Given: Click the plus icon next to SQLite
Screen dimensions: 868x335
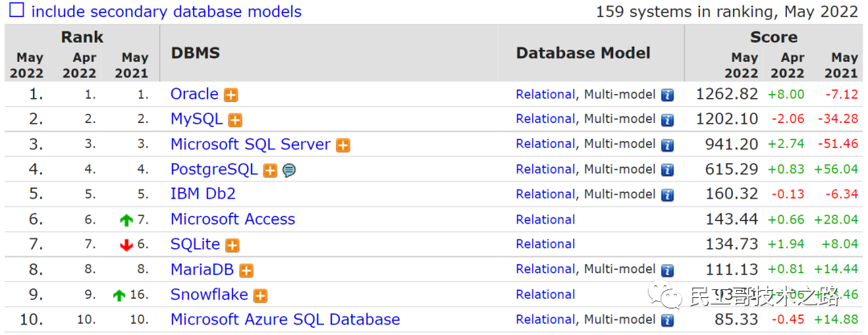Looking at the screenshot, I should [x=232, y=245].
